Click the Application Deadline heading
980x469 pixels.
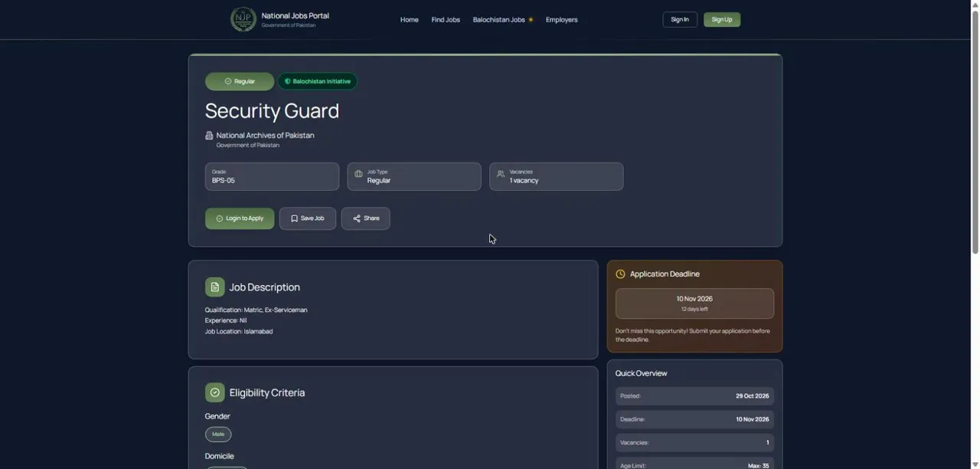(665, 274)
